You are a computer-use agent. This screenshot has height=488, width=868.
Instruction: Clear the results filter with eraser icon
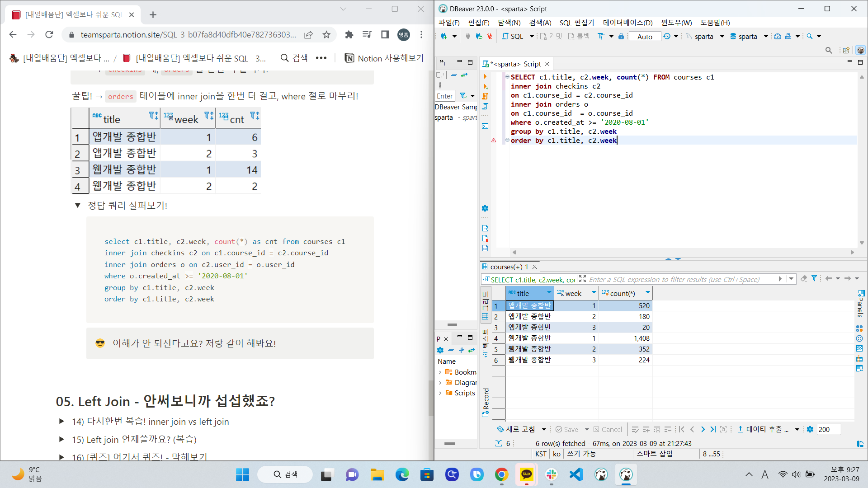click(x=804, y=279)
